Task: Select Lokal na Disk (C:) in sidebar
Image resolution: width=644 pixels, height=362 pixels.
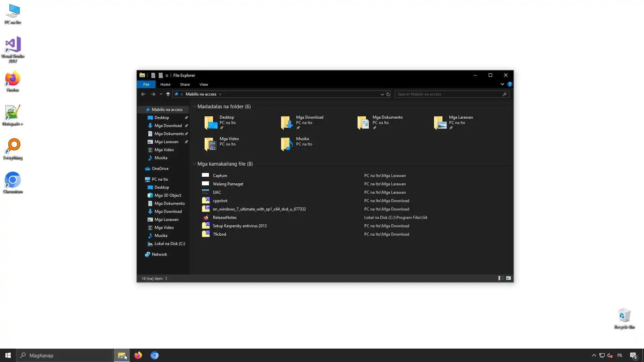Action: (169, 244)
